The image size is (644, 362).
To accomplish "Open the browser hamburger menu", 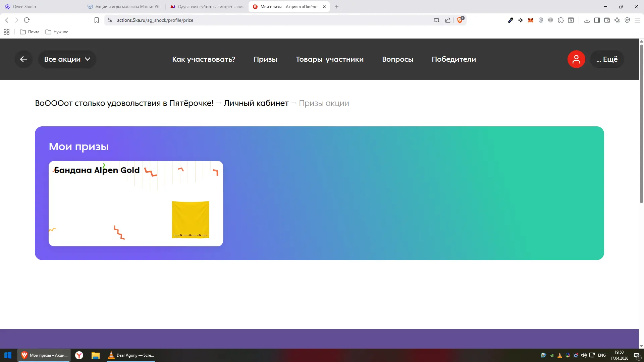I will tap(637, 20).
